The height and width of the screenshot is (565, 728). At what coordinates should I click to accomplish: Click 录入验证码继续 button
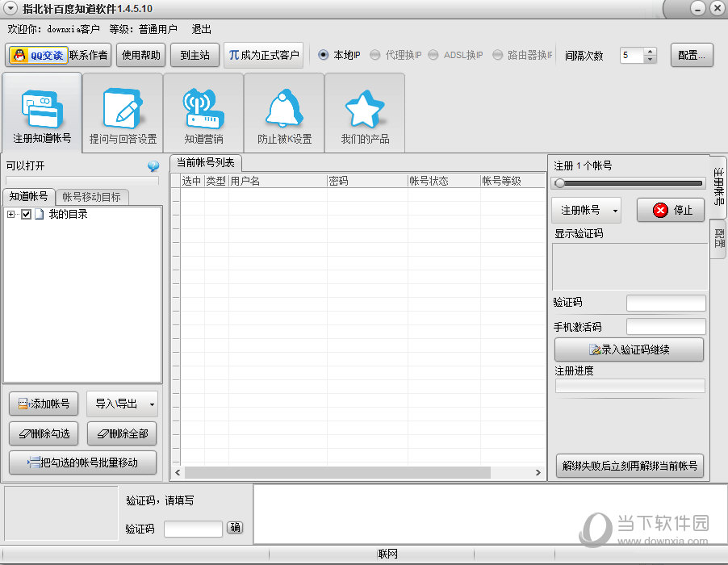pyautogui.click(x=629, y=349)
